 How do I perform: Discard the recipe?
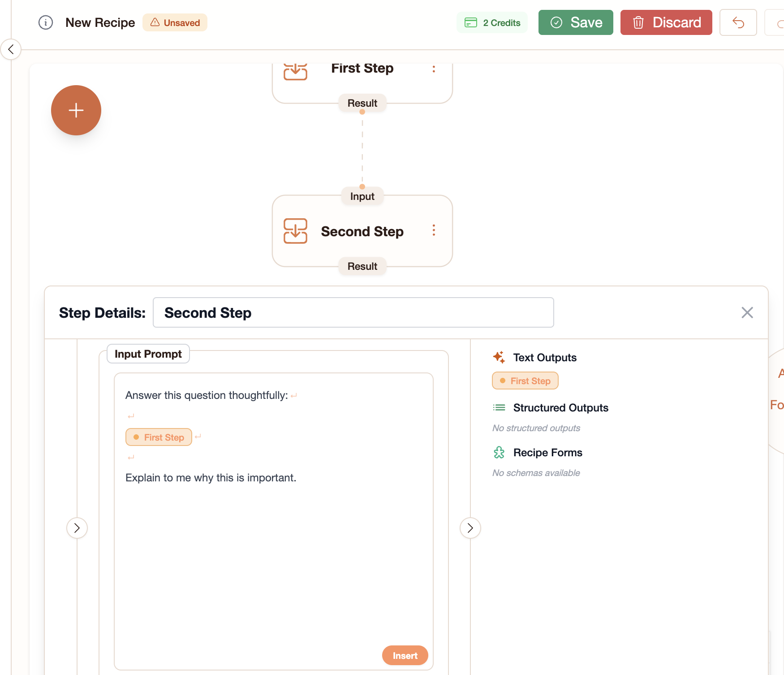(666, 22)
